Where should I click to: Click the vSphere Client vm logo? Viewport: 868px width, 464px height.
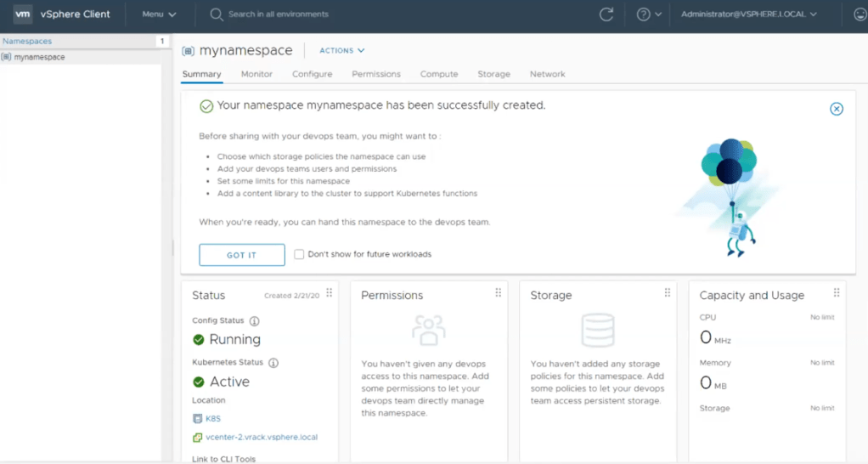23,14
